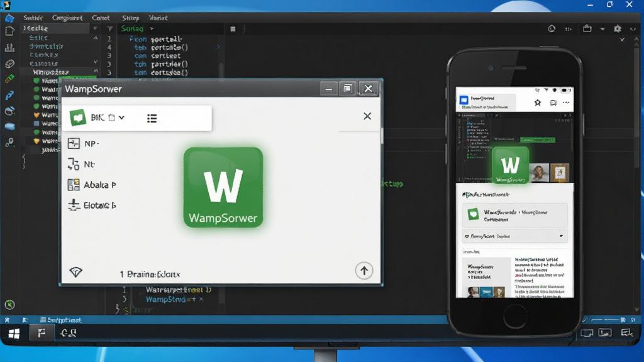Image resolution: width=644 pixels, height=362 pixels.
Task: Click the "1 Draiine fdortx" status text
Action: pyautogui.click(x=150, y=274)
